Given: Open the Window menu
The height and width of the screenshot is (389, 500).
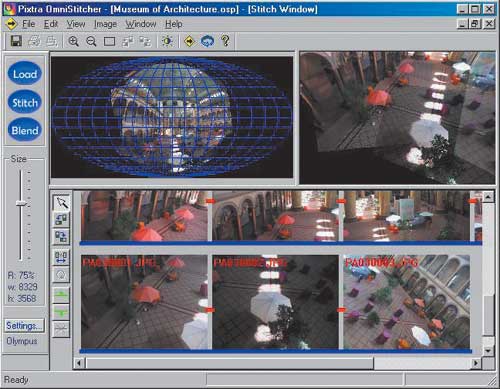Looking at the screenshot, I should pyautogui.click(x=141, y=24).
